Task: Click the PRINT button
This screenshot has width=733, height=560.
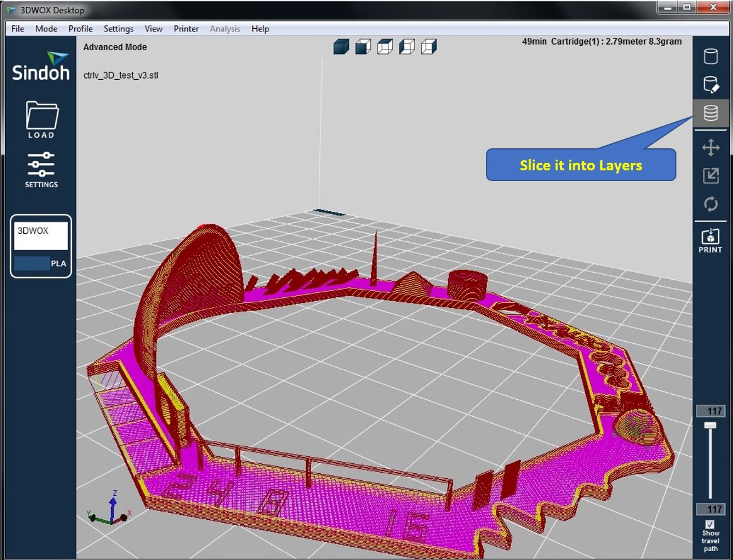Action: click(x=710, y=241)
